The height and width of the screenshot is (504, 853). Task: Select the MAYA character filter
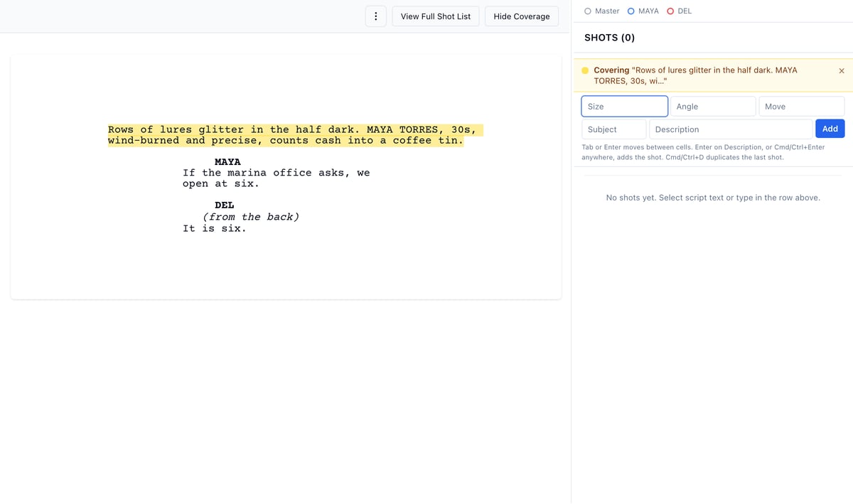[643, 11]
